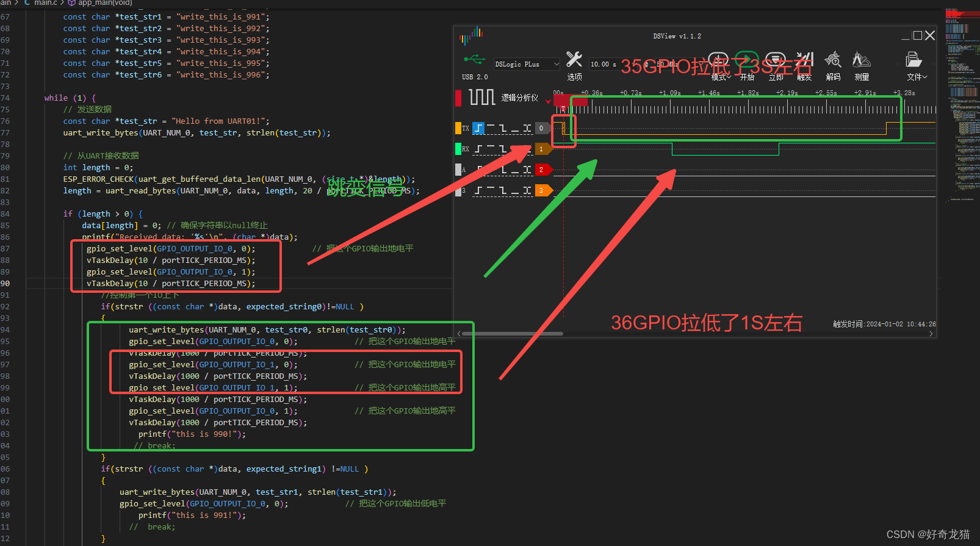
Task: Toggle either-edge trigger on TX channel
Action: point(527,128)
